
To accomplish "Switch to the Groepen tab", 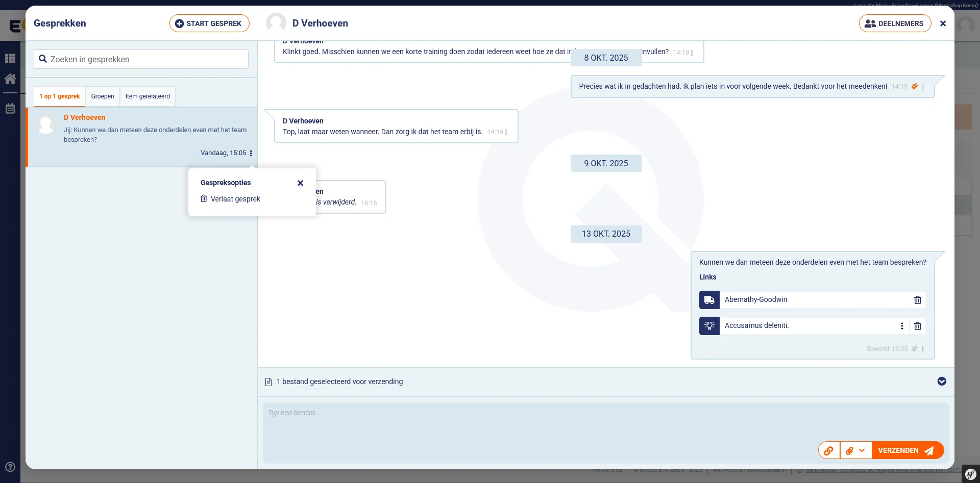I will [x=103, y=96].
